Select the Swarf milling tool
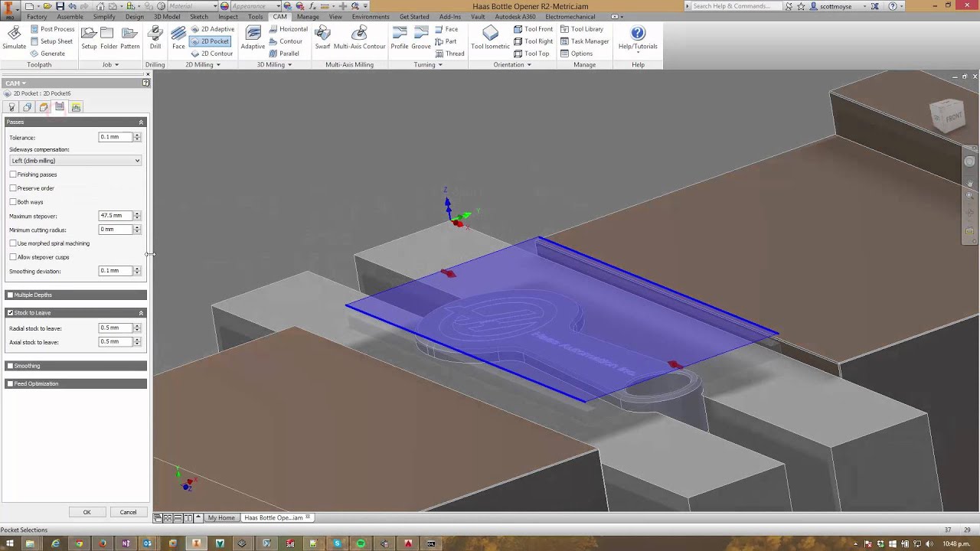The height and width of the screenshot is (551, 980). click(x=322, y=37)
